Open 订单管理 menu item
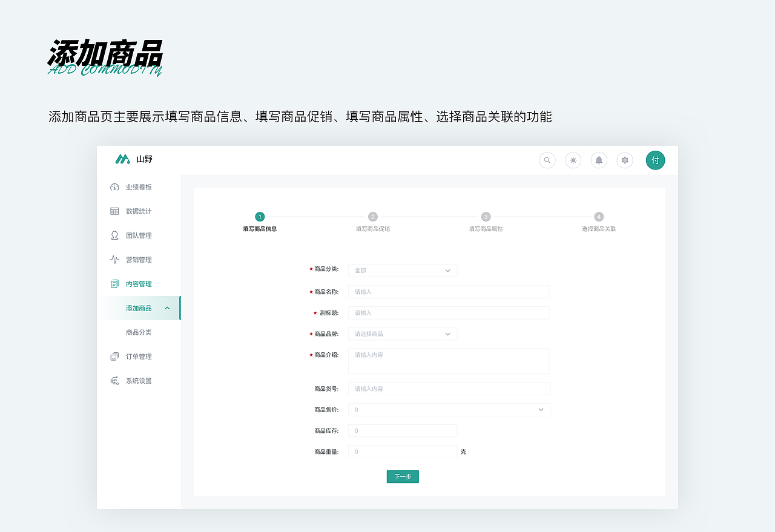The width and height of the screenshot is (775, 532). 139,356
